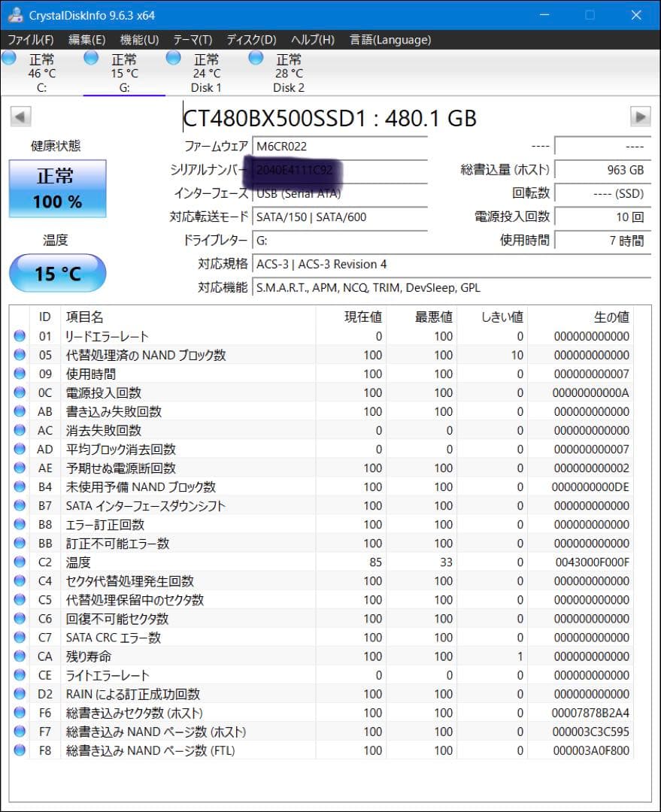Click status orb for attribute 09 使用時間
This screenshot has width=661, height=812.
click(x=20, y=374)
